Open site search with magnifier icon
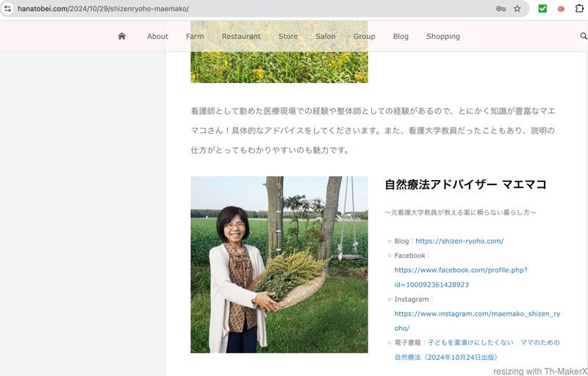 point(584,36)
